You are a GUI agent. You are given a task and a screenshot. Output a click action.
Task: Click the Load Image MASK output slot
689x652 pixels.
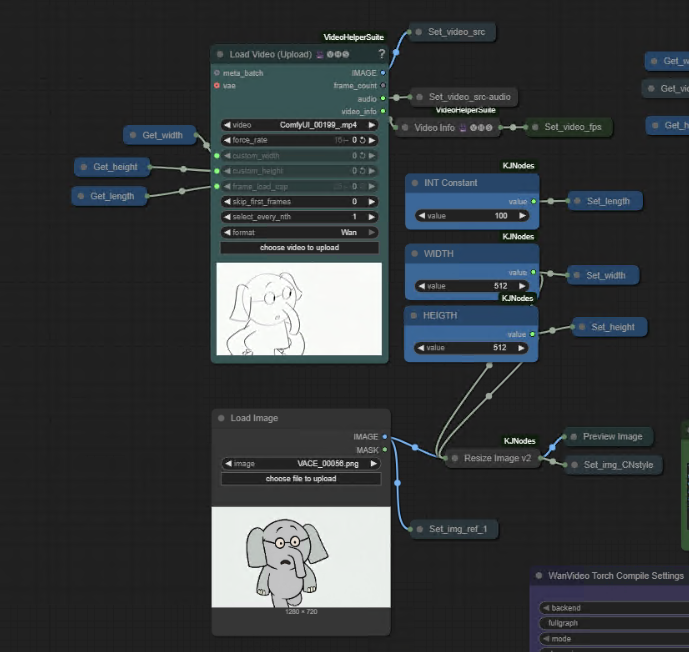coord(384,450)
